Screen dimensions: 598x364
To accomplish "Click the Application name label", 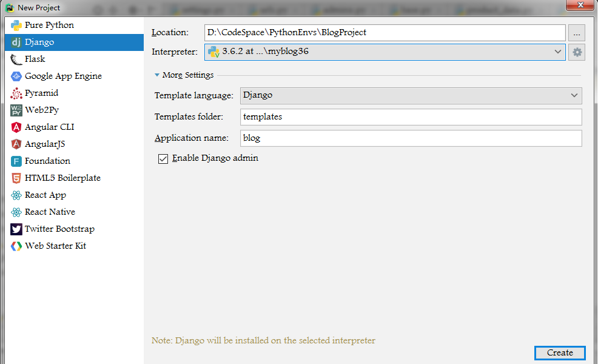I will (192, 138).
